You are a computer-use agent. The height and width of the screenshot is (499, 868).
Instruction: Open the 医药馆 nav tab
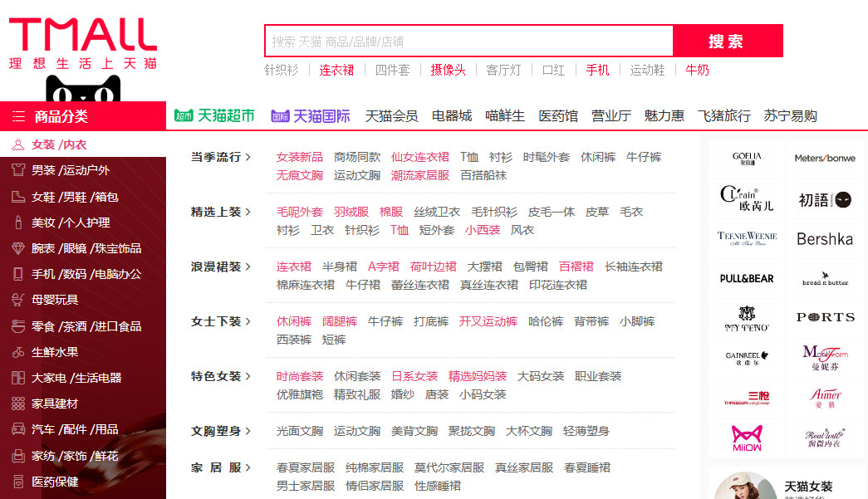[x=558, y=116]
